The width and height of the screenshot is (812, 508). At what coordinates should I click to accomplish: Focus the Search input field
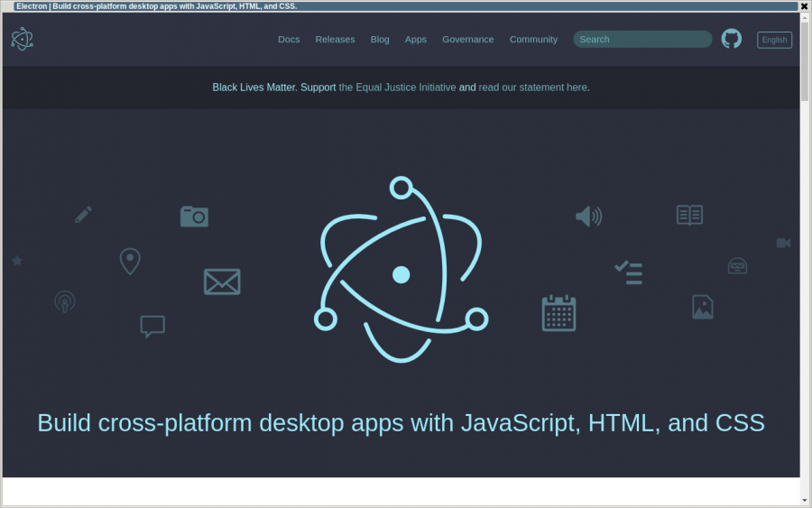[x=642, y=39]
